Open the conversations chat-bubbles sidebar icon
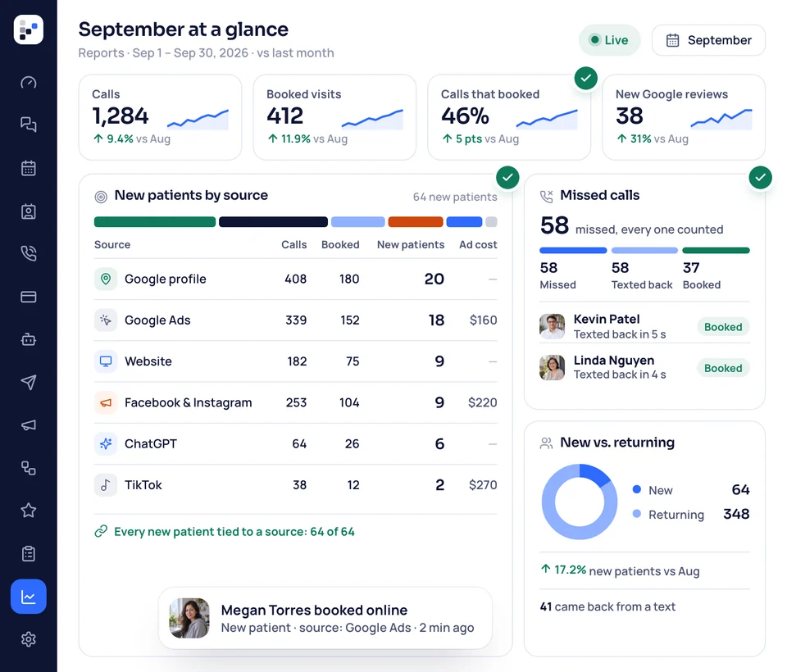 (29, 124)
